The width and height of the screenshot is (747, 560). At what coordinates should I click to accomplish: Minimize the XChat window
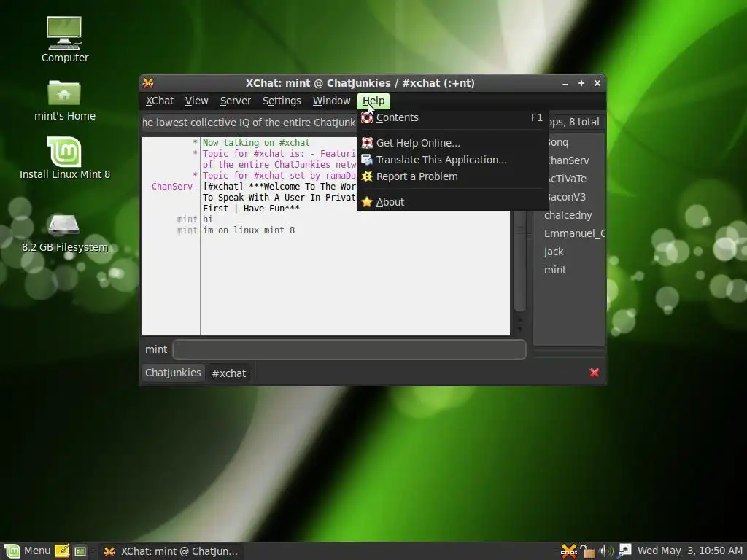point(565,83)
